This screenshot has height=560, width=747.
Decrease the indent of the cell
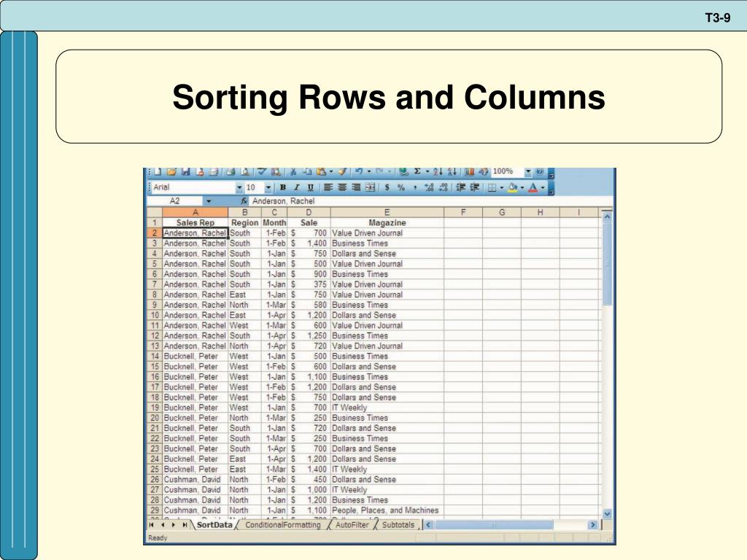pos(461,187)
